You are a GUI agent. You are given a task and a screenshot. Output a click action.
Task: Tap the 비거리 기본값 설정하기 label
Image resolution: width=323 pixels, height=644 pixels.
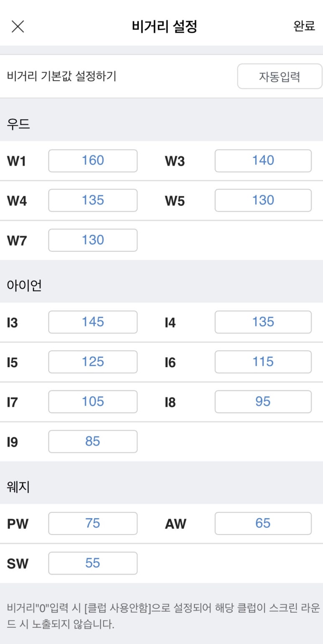pyautogui.click(x=62, y=76)
